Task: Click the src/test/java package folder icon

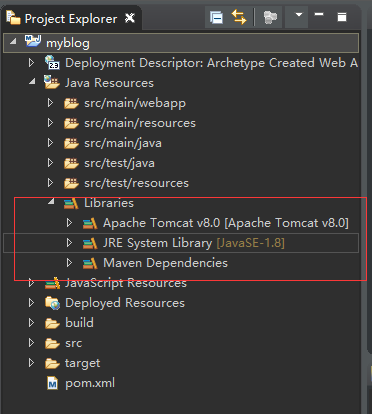Action: coord(71,163)
